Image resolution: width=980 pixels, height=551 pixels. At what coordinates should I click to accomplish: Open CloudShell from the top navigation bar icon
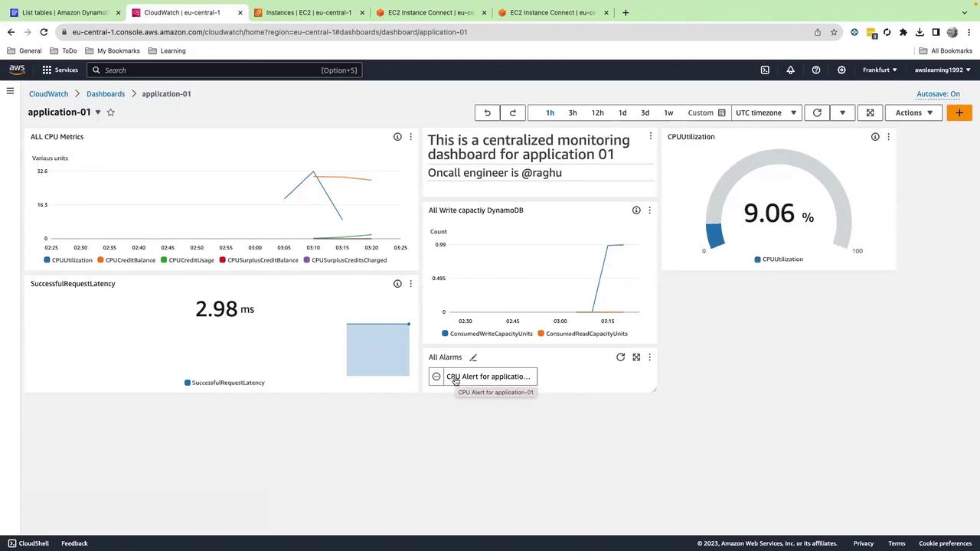765,70
